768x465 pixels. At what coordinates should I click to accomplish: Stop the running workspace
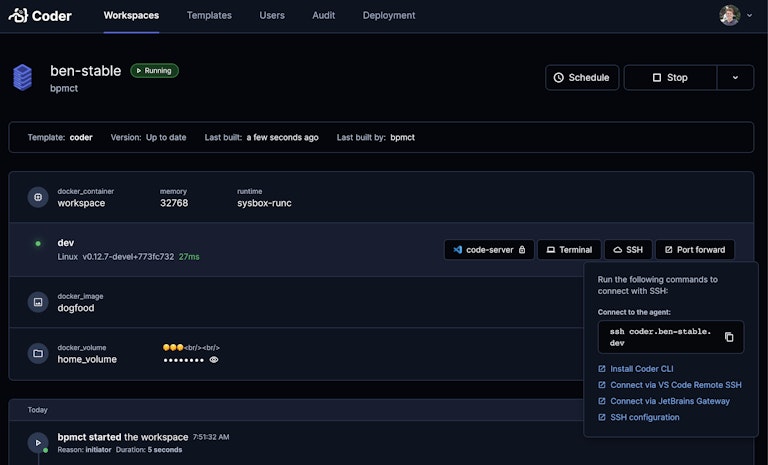(x=670, y=78)
